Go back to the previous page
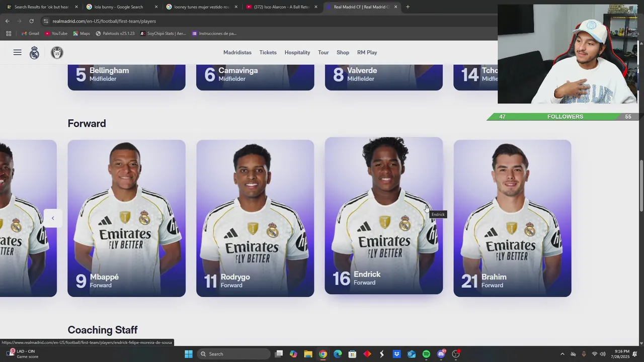Image resolution: width=644 pixels, height=362 pixels. pyautogui.click(x=7, y=21)
